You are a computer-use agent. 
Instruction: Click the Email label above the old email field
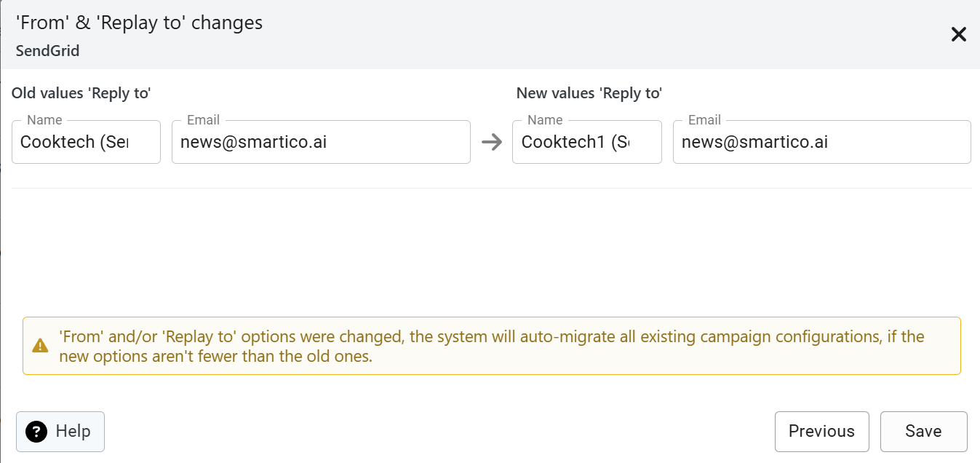203,120
